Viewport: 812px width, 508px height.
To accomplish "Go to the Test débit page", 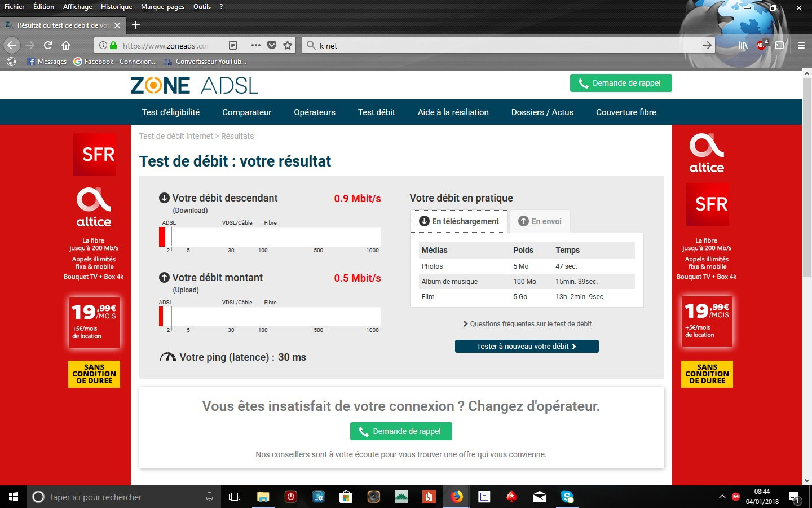I will pyautogui.click(x=377, y=112).
